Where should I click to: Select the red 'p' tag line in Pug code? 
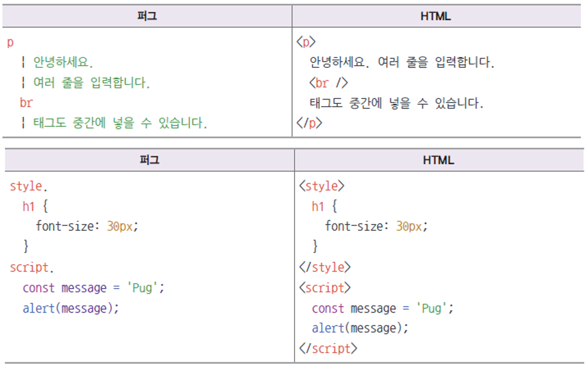point(10,42)
